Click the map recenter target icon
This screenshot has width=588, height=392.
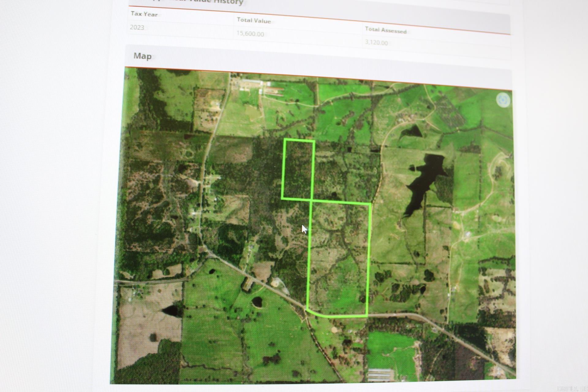[503, 100]
